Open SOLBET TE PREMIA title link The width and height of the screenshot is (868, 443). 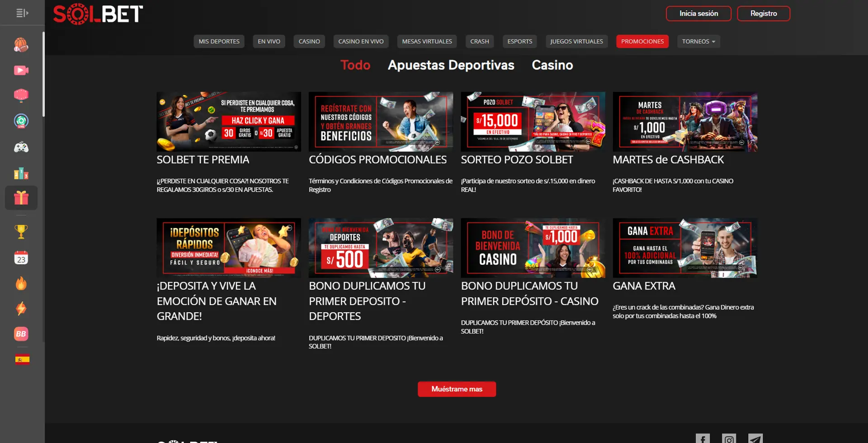point(203,160)
